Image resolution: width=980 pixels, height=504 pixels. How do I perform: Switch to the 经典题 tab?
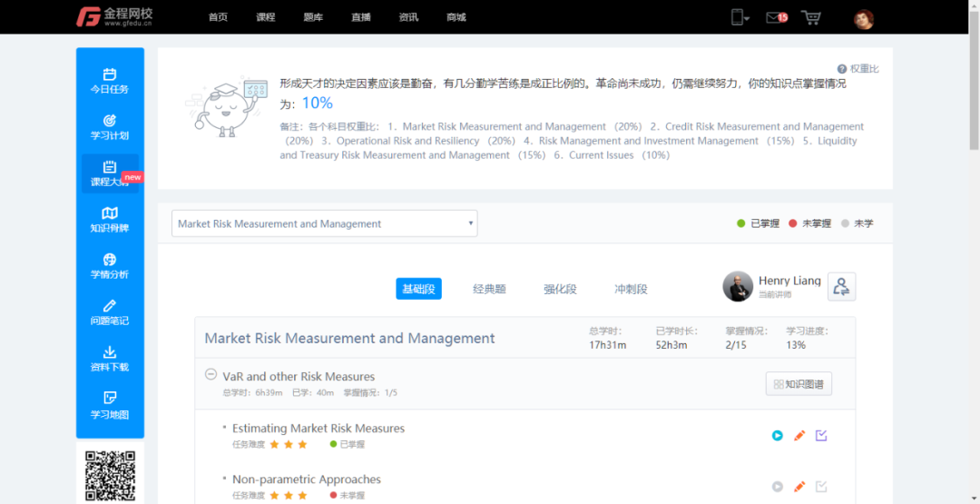[489, 289]
